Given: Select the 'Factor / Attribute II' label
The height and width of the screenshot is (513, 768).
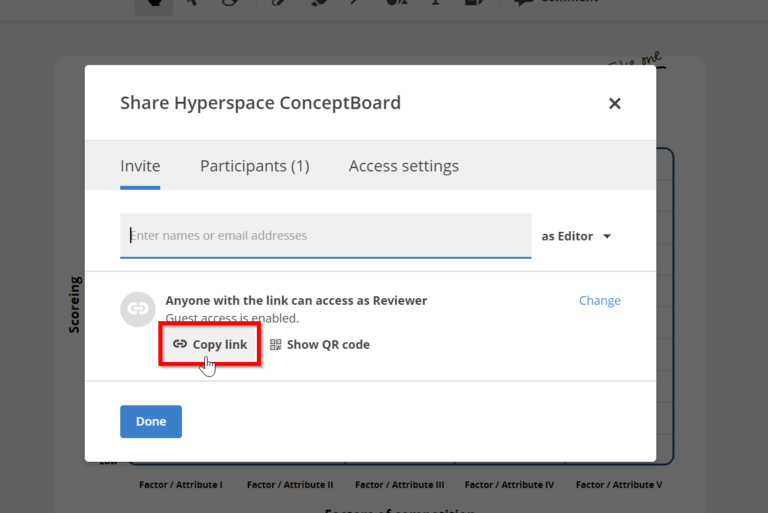Looking at the screenshot, I should [x=290, y=485].
